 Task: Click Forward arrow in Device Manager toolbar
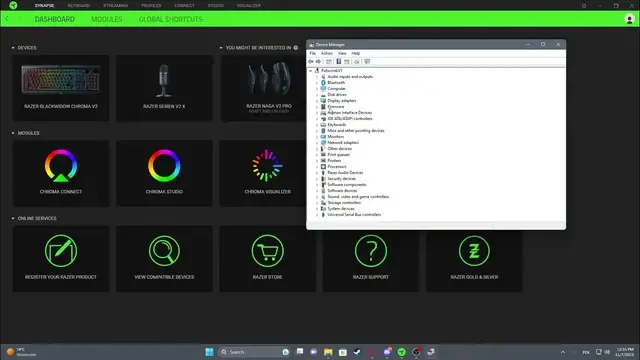point(318,62)
